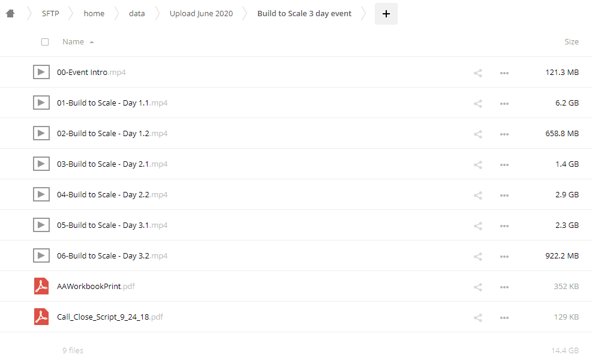Share AAWorkbookPrint.pdf
Viewport: 592px width, 364px height.
[478, 287]
